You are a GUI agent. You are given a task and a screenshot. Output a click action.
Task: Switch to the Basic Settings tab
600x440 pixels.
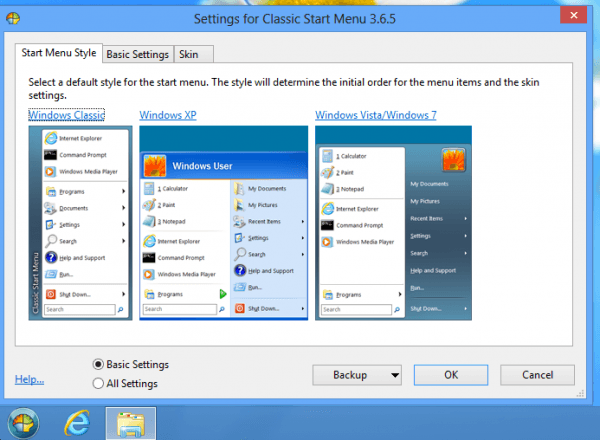(x=138, y=54)
